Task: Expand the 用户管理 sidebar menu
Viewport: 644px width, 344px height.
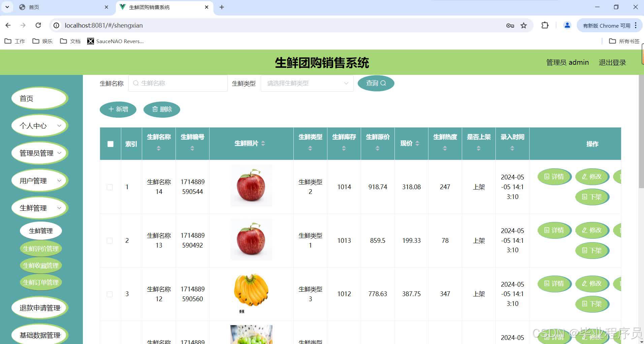Action: [x=40, y=181]
